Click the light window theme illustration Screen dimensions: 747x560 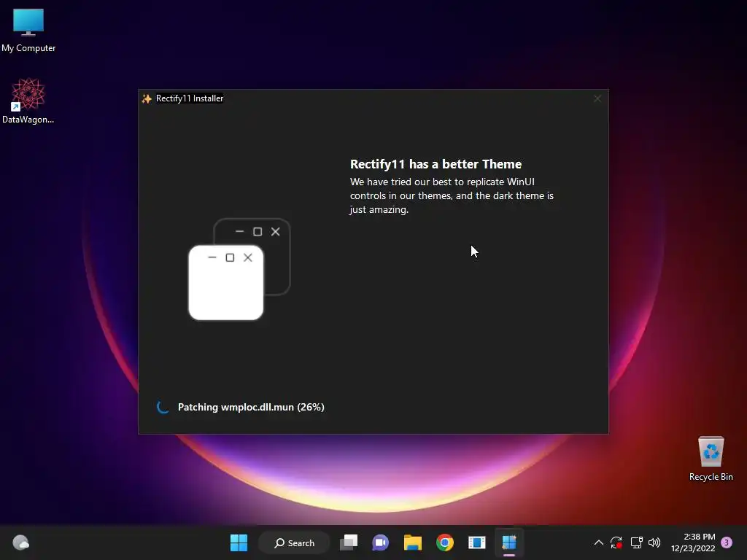coord(226,283)
